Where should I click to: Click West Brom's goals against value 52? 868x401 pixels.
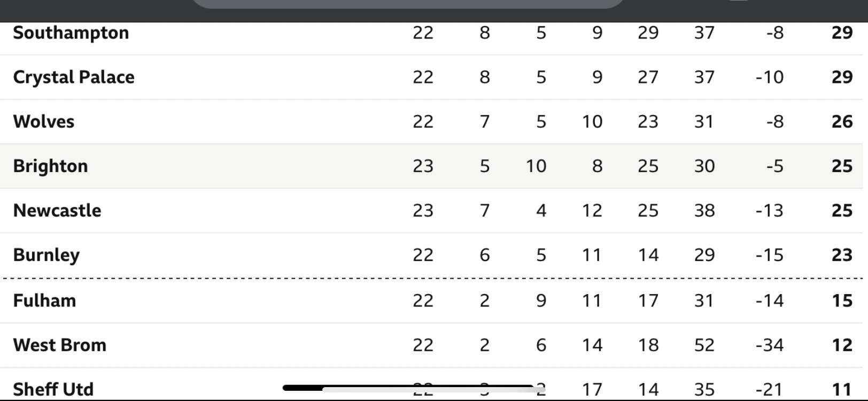click(x=704, y=345)
